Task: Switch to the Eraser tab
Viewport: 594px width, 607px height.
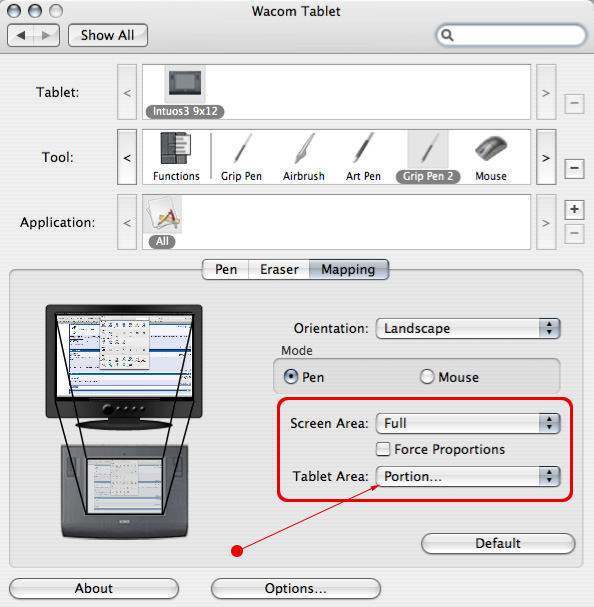Action: point(279,269)
